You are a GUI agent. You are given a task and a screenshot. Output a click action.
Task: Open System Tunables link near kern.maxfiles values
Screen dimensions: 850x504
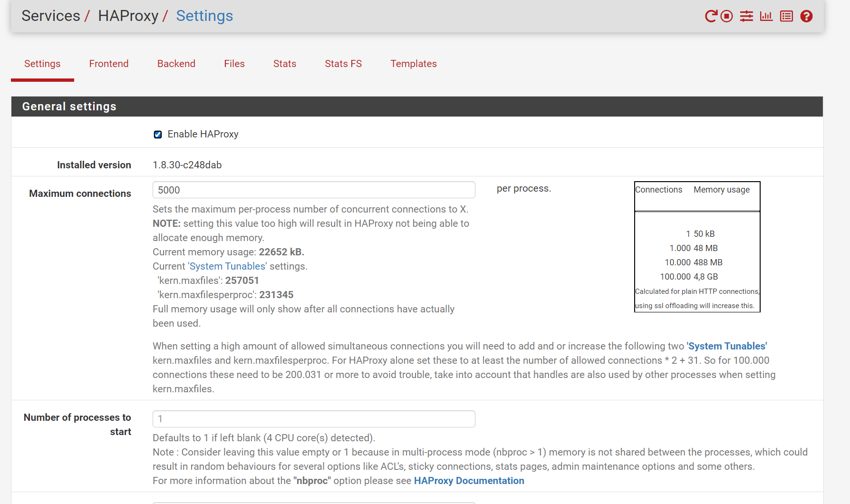(228, 266)
